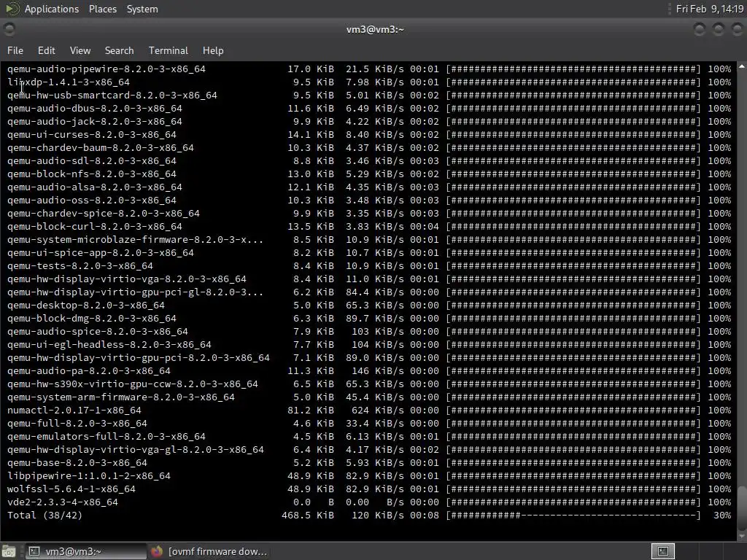This screenshot has width=747, height=560.
Task: Click the text qemu-audio-alsa-8.2.0-3-x86_64
Action: [x=94, y=187]
